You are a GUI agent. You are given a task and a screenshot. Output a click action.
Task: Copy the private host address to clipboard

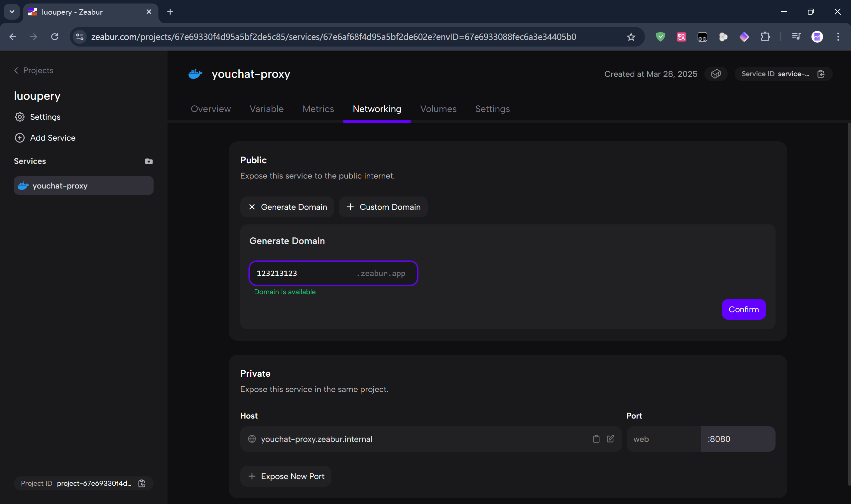596,439
